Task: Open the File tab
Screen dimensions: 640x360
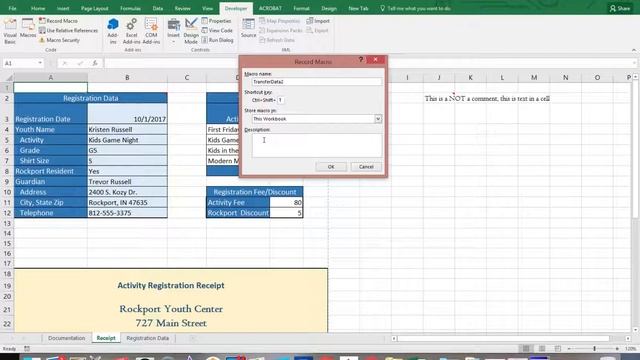Action: 12,8
